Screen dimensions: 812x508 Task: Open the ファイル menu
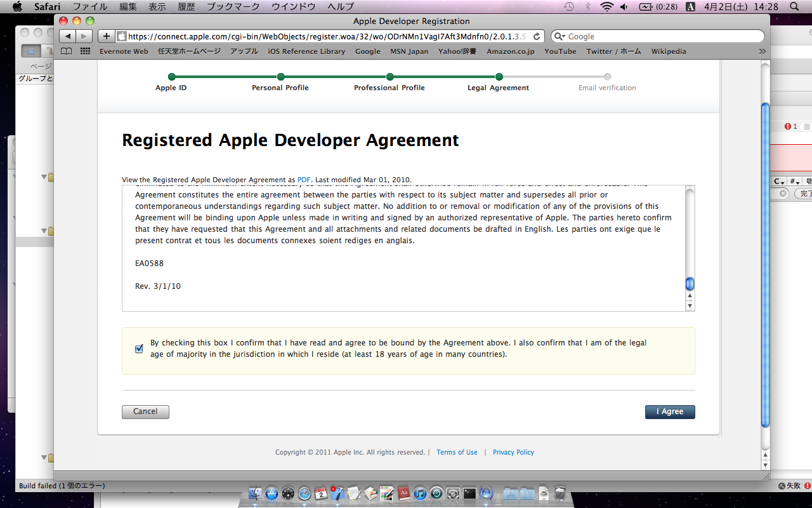[x=89, y=6]
